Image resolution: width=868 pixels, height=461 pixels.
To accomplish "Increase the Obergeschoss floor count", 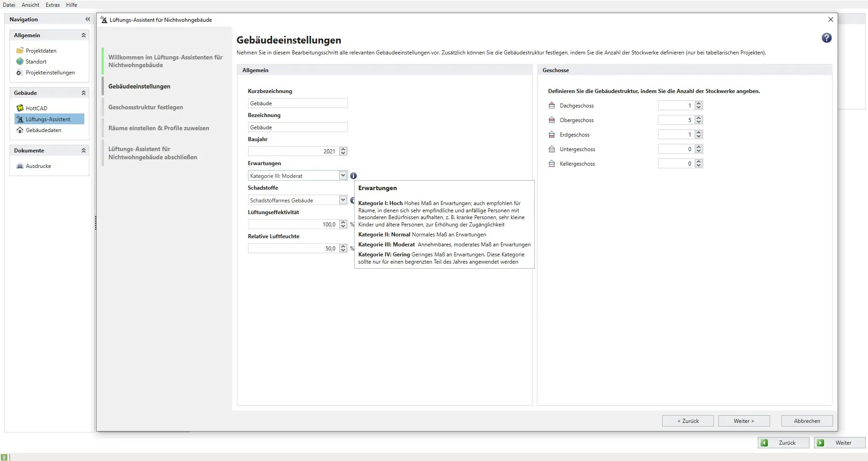I will click(699, 118).
